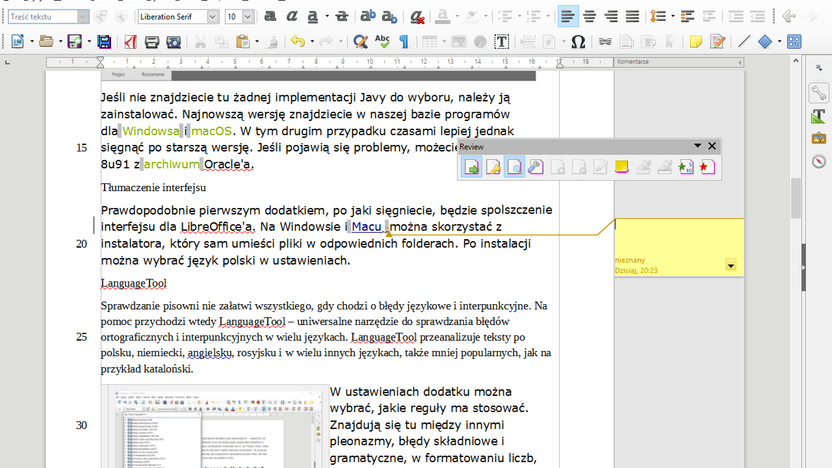Click Compare Document in Review toolbar

coord(686,167)
